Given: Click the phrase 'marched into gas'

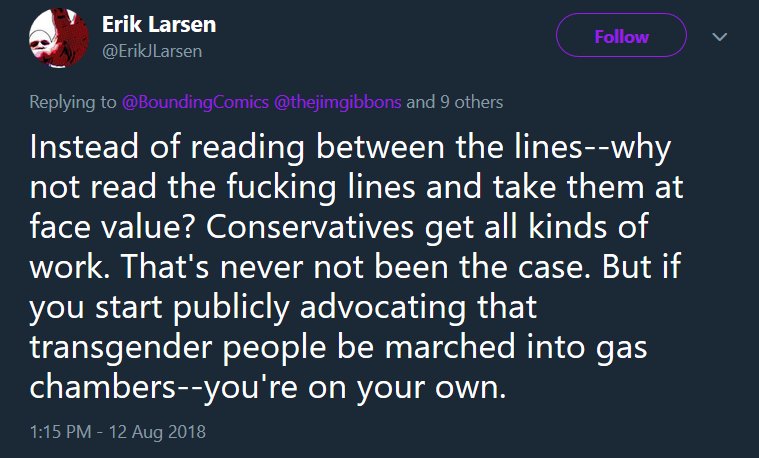Looking at the screenshot, I should click(516, 348).
